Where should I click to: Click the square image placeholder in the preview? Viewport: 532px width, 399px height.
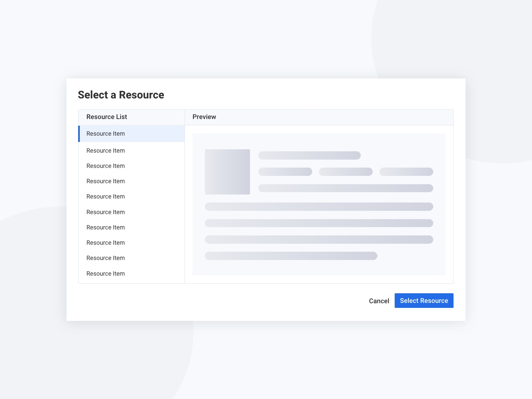(x=227, y=172)
